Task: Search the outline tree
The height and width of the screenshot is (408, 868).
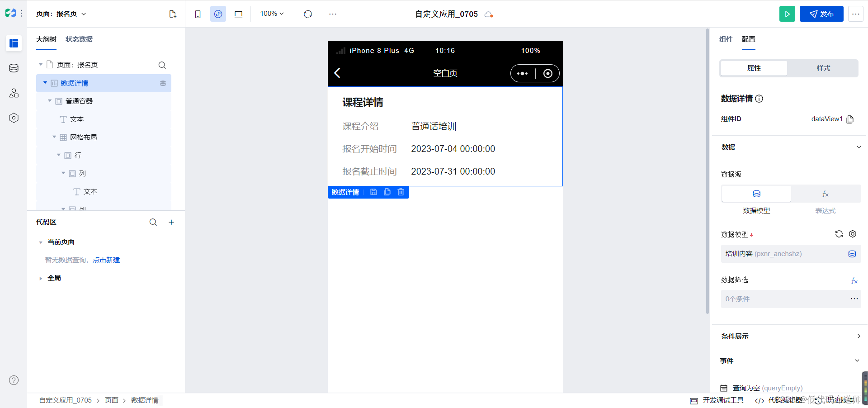Action: (x=162, y=65)
